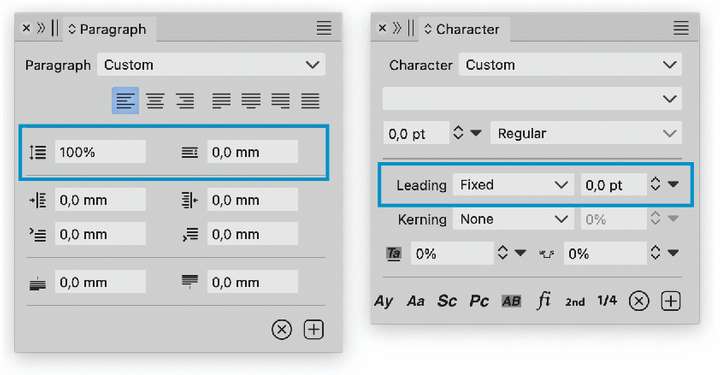Choose justify all lines alignment icon
The width and height of the screenshot is (720, 375).
pos(310,101)
